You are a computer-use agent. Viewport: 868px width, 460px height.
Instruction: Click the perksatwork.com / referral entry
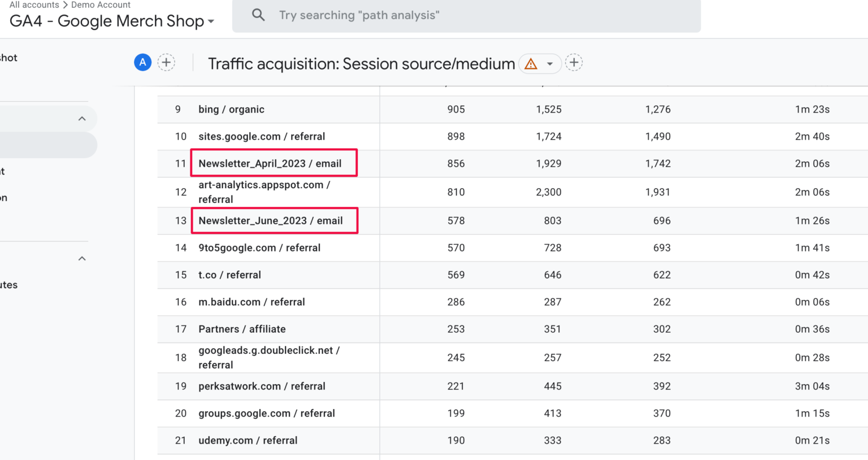262,386
